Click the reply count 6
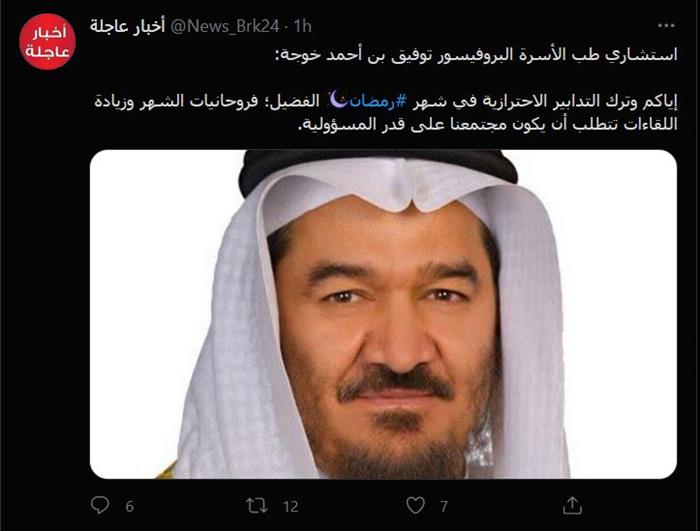Viewport: 700px width, 531px height. (129, 506)
